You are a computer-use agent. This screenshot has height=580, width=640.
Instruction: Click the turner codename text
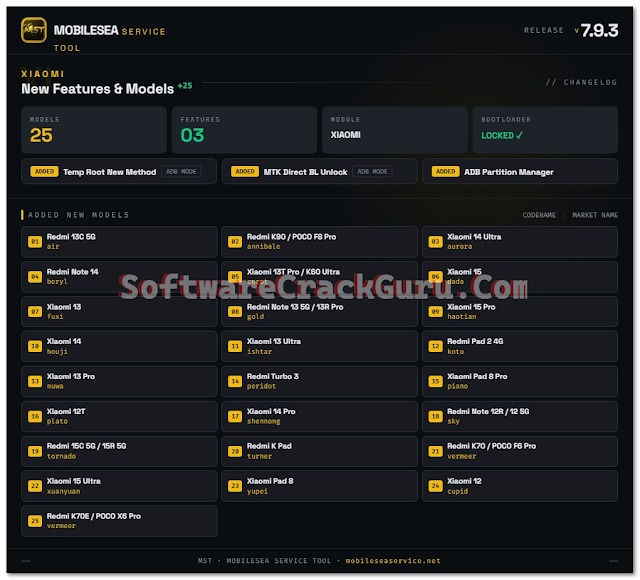click(x=259, y=456)
